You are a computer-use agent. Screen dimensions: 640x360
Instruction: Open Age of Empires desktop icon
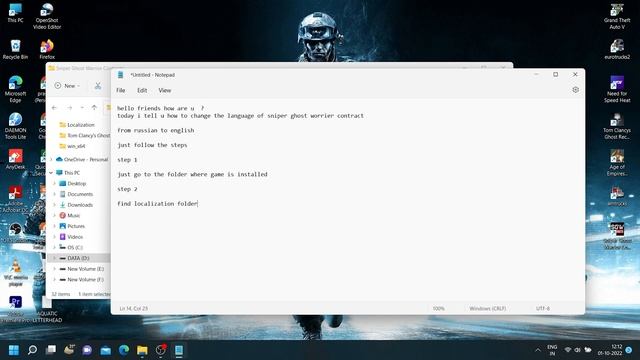[617, 162]
